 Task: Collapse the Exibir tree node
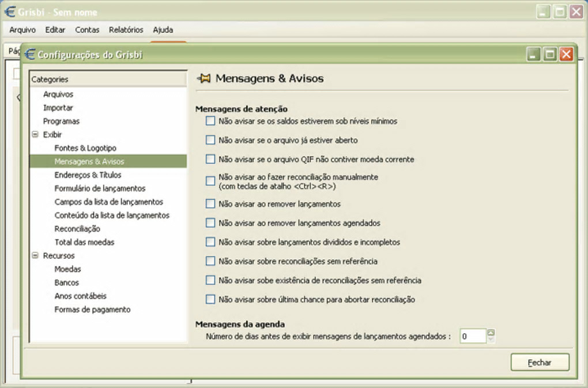click(35, 134)
